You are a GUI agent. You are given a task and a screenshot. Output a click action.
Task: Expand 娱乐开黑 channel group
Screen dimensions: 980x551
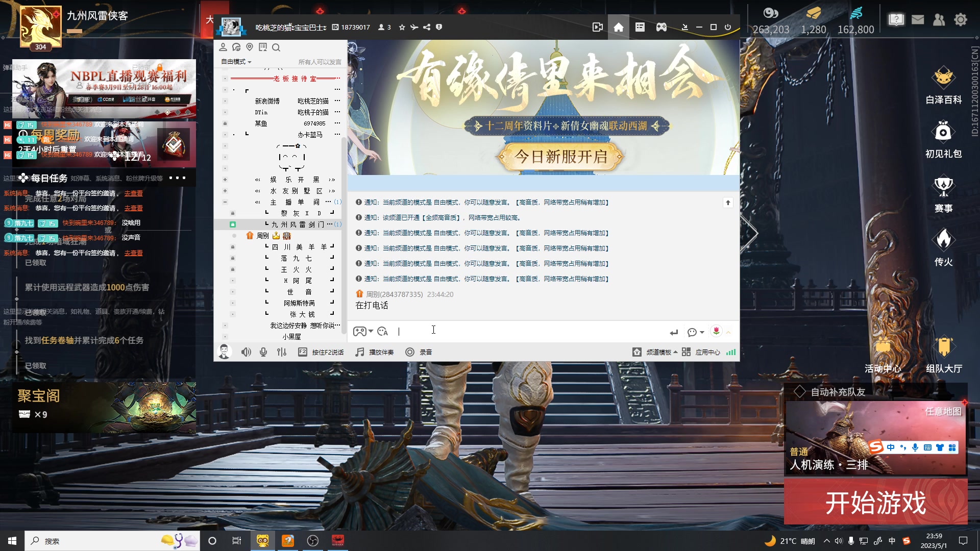click(x=225, y=180)
